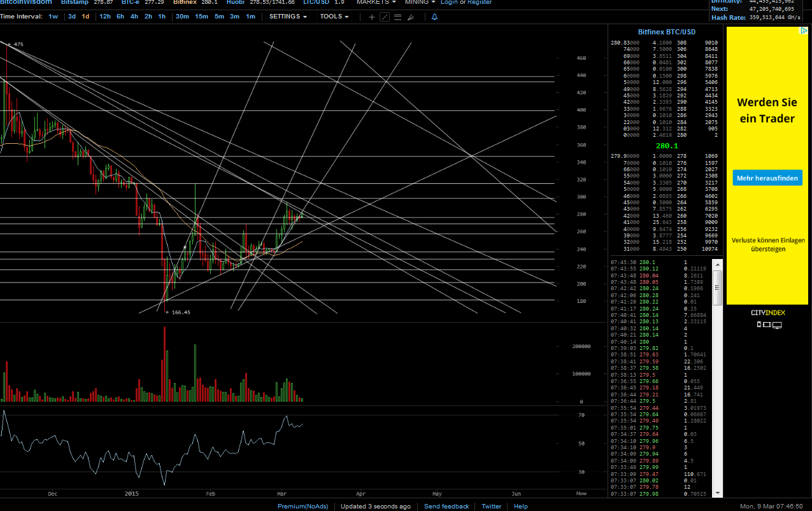Go to BitcoinWisdom home logo

point(26,3)
